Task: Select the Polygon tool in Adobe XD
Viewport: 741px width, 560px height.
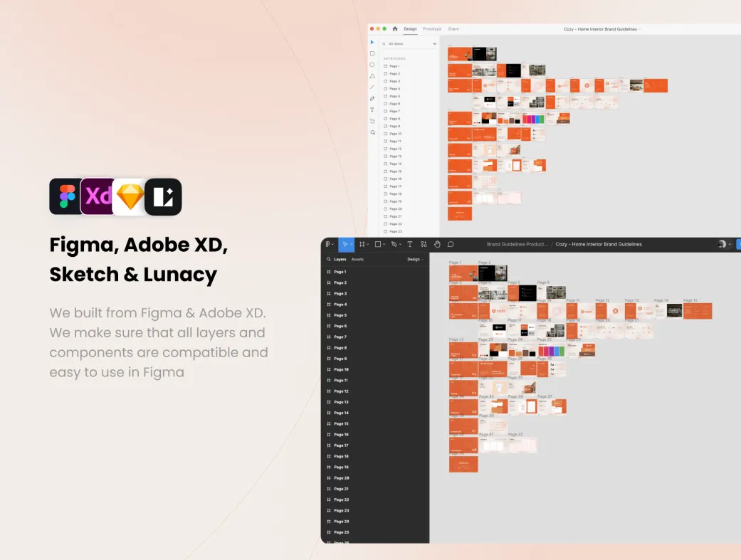Action: pyautogui.click(x=372, y=76)
